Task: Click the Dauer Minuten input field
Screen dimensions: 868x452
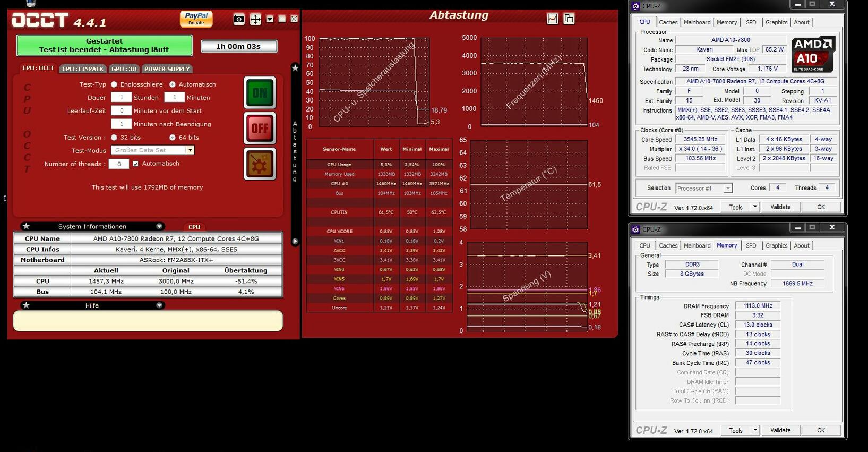Action: [x=174, y=97]
